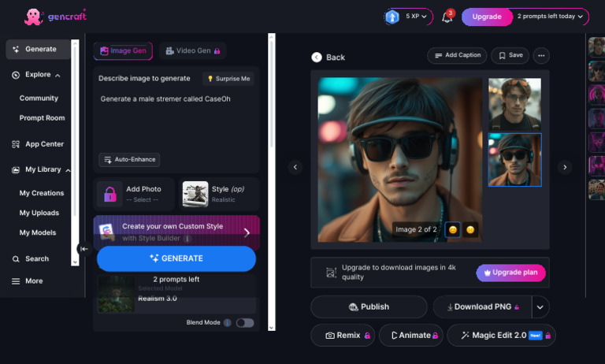The image size is (605, 364).
Task: Click the Publish button
Action: (x=369, y=307)
